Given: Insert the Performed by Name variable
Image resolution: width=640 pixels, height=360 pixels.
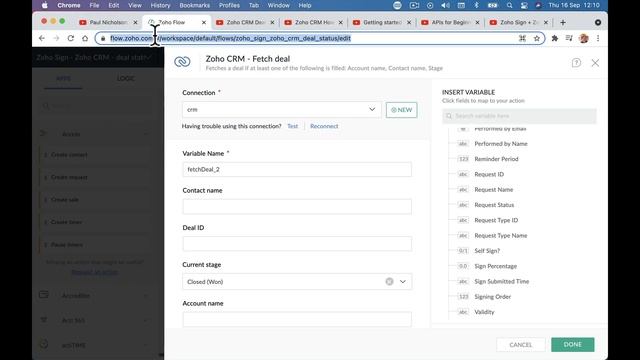Looking at the screenshot, I should tap(501, 144).
